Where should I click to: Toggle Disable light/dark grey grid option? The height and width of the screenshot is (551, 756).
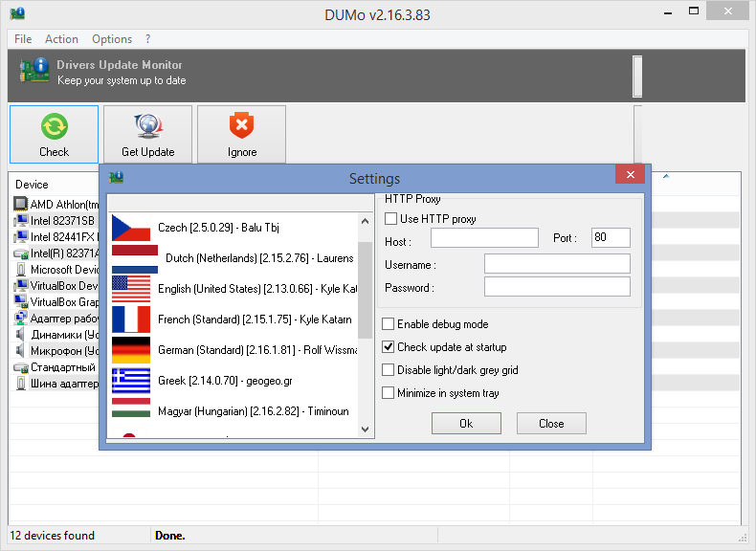pos(388,370)
